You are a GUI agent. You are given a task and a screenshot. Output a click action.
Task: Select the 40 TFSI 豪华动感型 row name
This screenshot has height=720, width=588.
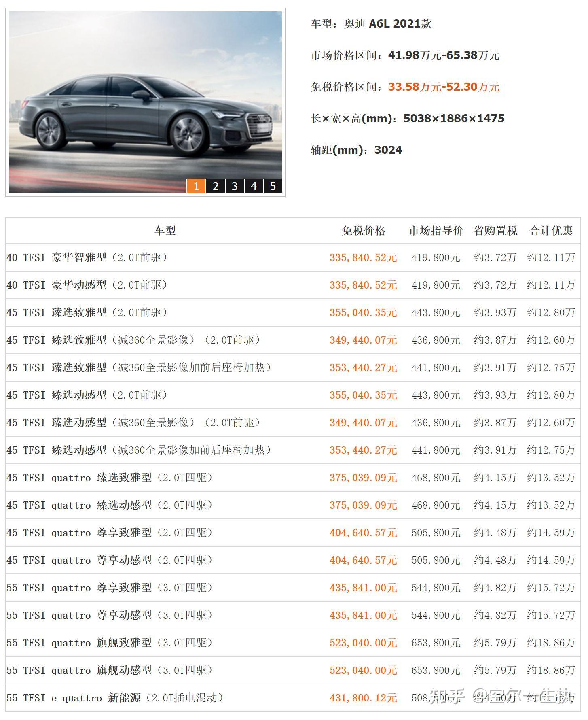(x=87, y=285)
